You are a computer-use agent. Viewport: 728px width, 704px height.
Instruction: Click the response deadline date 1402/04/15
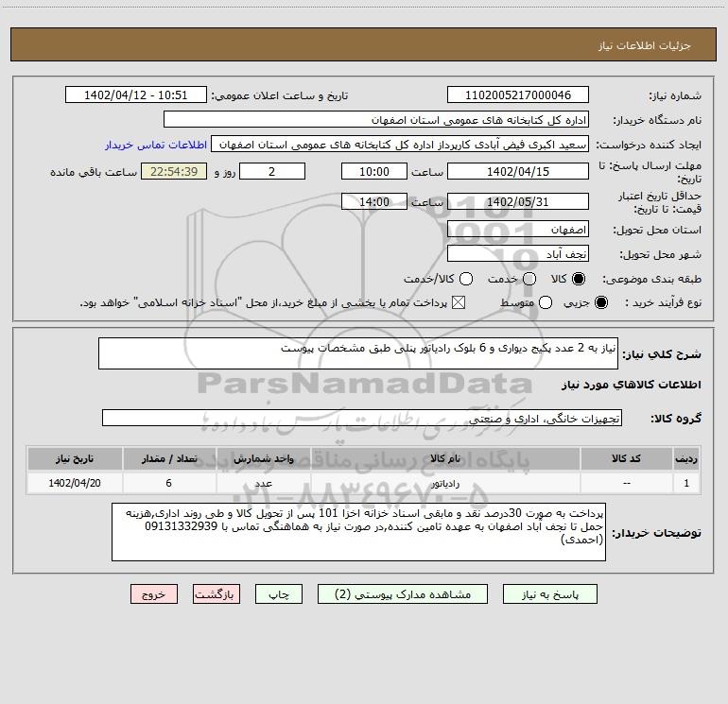coord(518,171)
